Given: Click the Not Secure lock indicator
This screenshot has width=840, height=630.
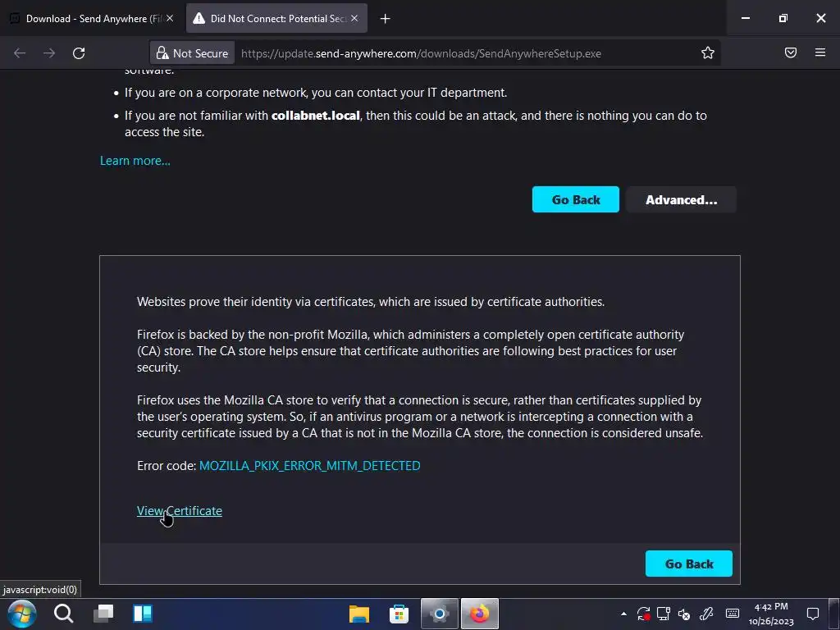Looking at the screenshot, I should 192,53.
